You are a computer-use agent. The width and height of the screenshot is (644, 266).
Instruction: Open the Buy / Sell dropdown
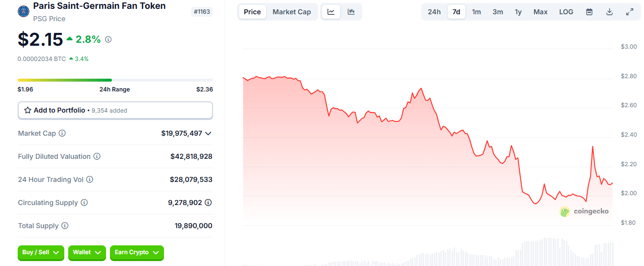41,253
